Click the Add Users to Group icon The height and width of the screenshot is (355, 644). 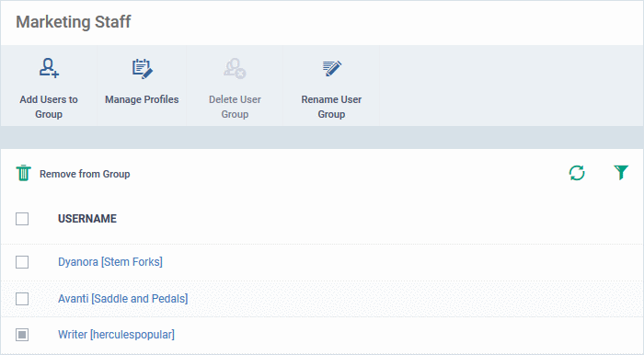point(49,68)
